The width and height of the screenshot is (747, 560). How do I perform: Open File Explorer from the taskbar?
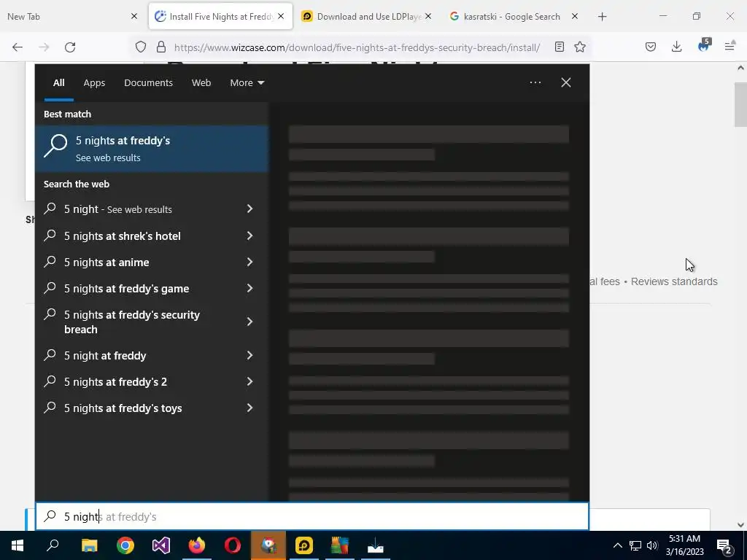pyautogui.click(x=90, y=545)
